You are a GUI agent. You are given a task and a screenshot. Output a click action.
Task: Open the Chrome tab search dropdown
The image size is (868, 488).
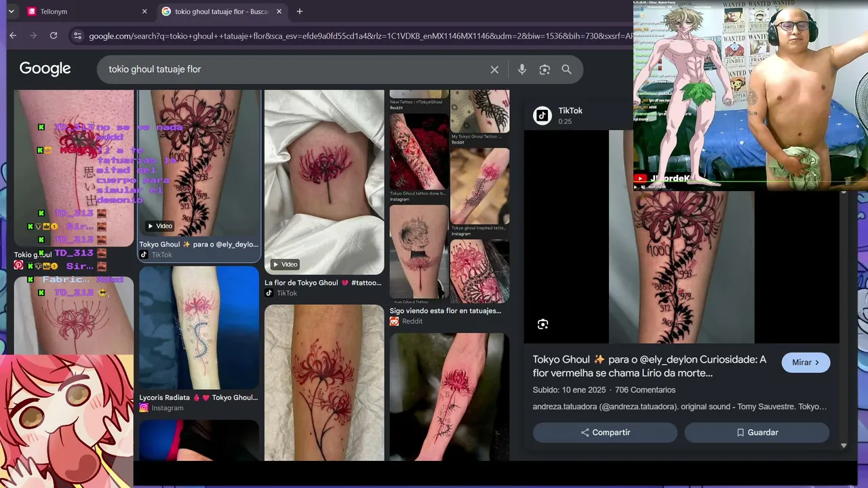click(11, 12)
